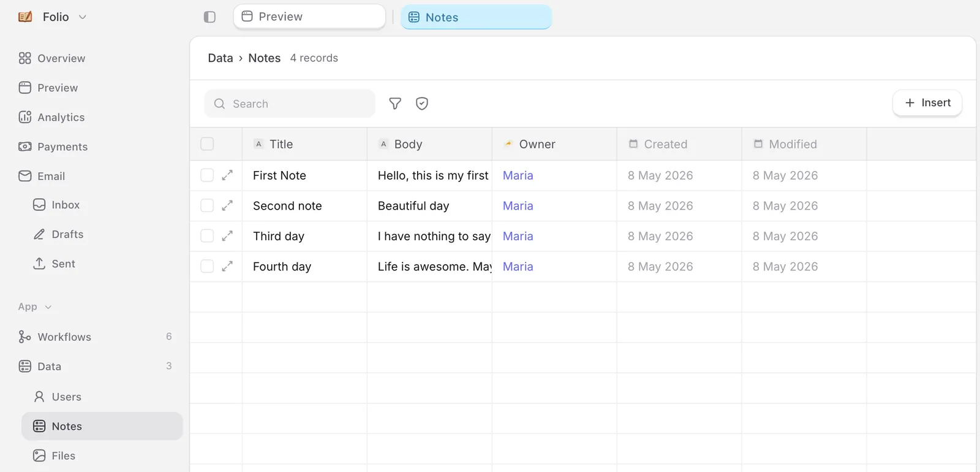This screenshot has height=472, width=980.
Task: Open Maria owner link in Third day row
Action: tap(518, 236)
